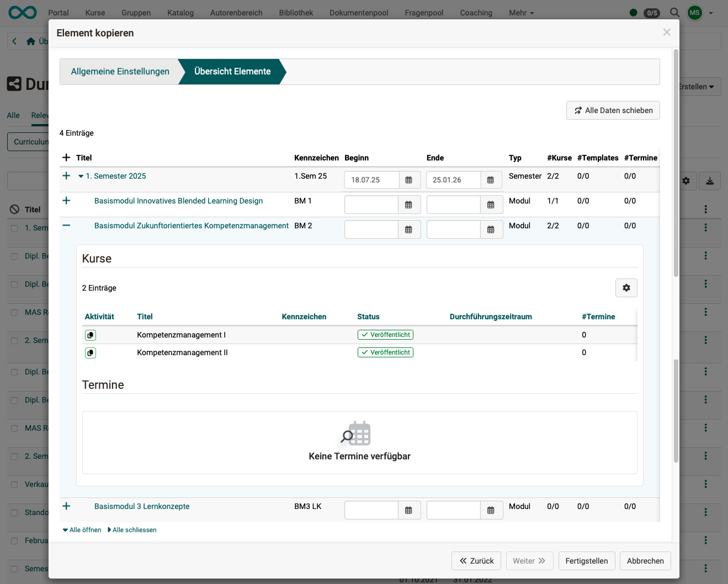This screenshot has height=584, width=728.
Task: Check the checkbox next to the 1. Sem row
Action: coord(13,227)
